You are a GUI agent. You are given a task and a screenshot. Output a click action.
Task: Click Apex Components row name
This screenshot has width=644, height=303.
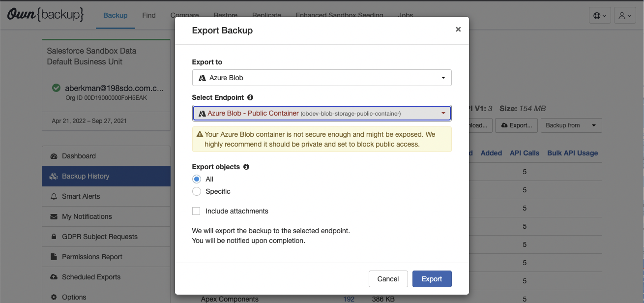tap(230, 299)
